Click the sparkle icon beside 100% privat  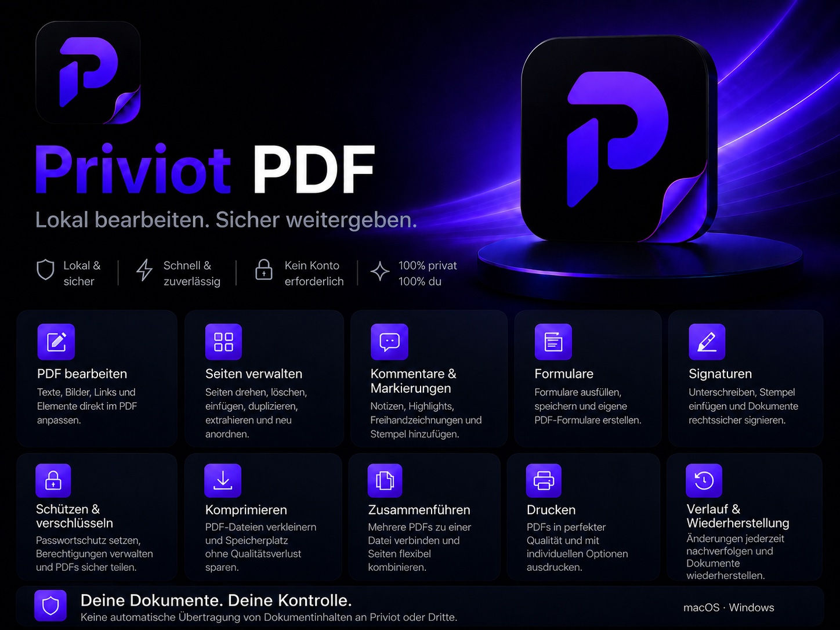pyautogui.click(x=380, y=271)
